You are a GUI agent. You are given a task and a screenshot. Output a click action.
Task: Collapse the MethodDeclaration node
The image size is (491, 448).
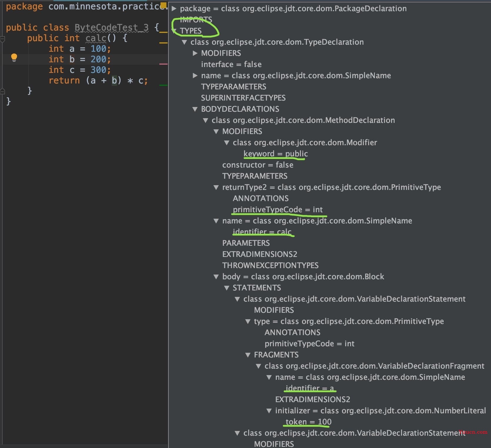coord(206,120)
